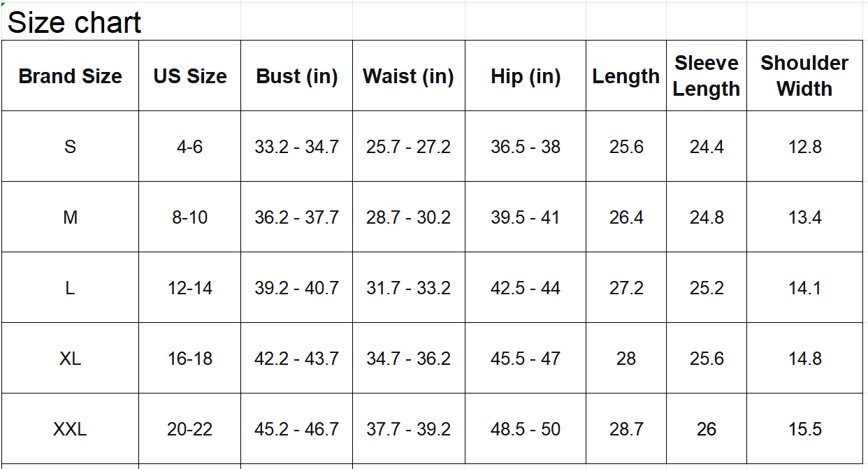Viewport: 868px width, 469px height.
Task: Click the shoulder width cell with 15.5
Action: pos(804,429)
